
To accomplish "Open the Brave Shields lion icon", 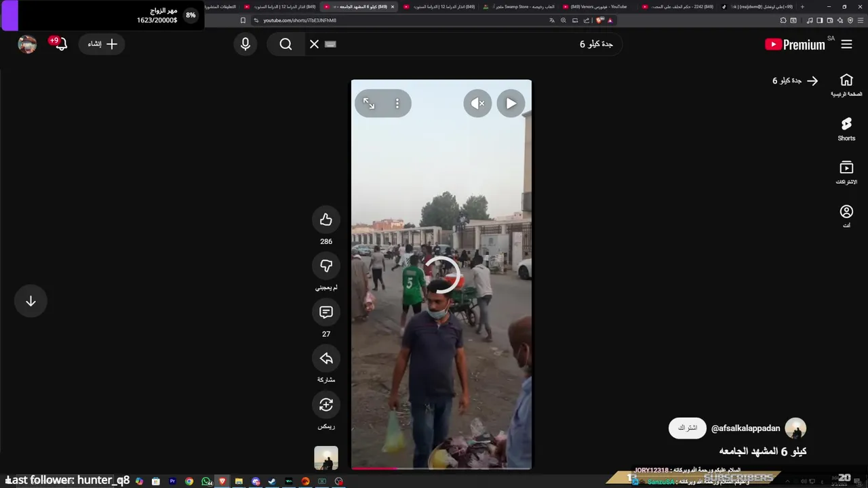I will 599,20.
